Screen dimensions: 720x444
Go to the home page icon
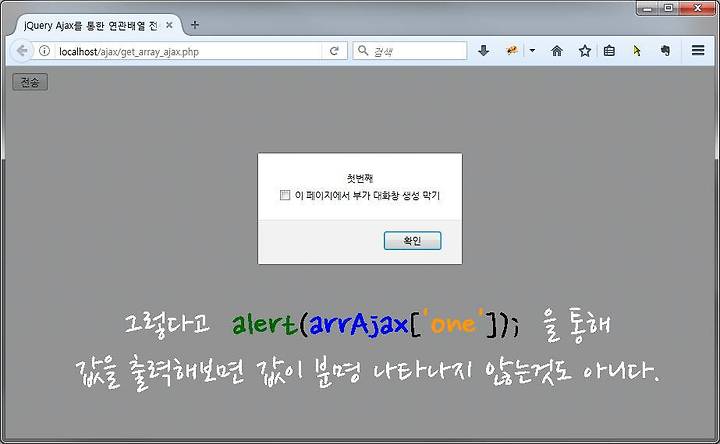tap(557, 51)
